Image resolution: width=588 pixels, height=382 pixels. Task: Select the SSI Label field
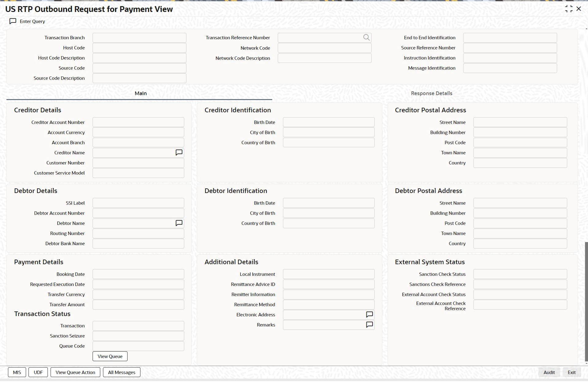coord(138,203)
